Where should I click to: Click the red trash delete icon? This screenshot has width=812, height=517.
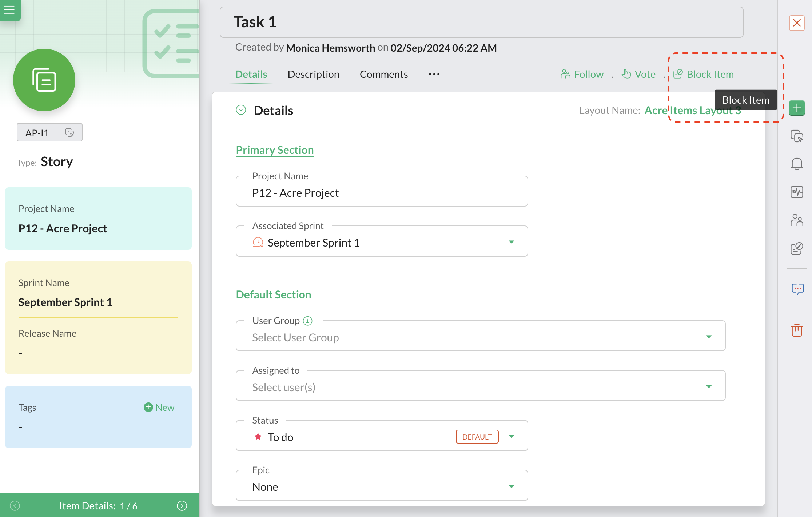pyautogui.click(x=796, y=330)
